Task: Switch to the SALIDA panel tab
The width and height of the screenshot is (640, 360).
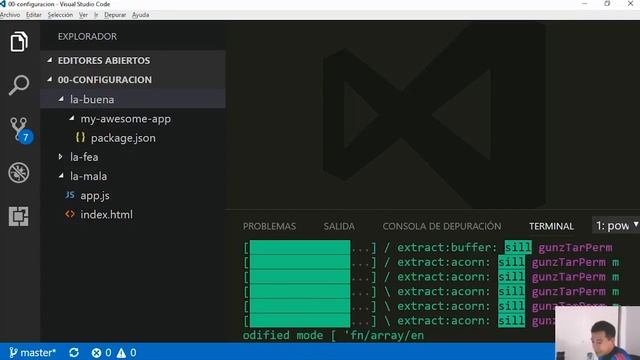Action: pyautogui.click(x=339, y=226)
